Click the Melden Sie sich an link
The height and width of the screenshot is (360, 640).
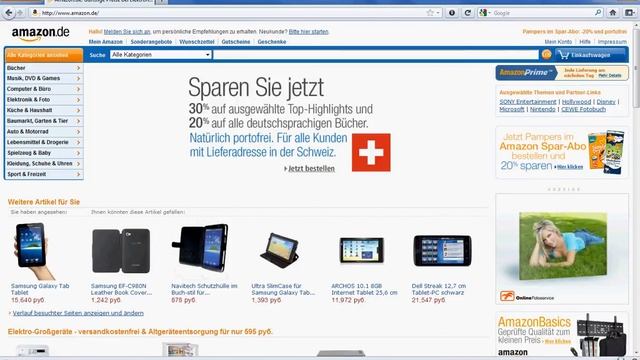point(127,31)
